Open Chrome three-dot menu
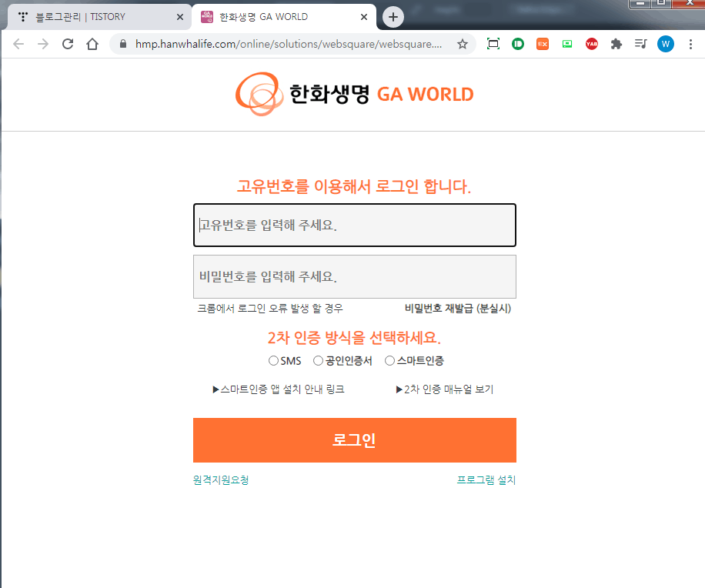 (690, 44)
